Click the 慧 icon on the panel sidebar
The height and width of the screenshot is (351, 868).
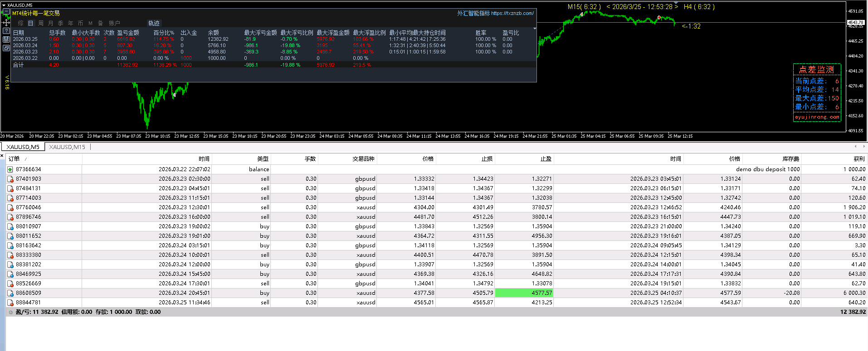coord(6,39)
